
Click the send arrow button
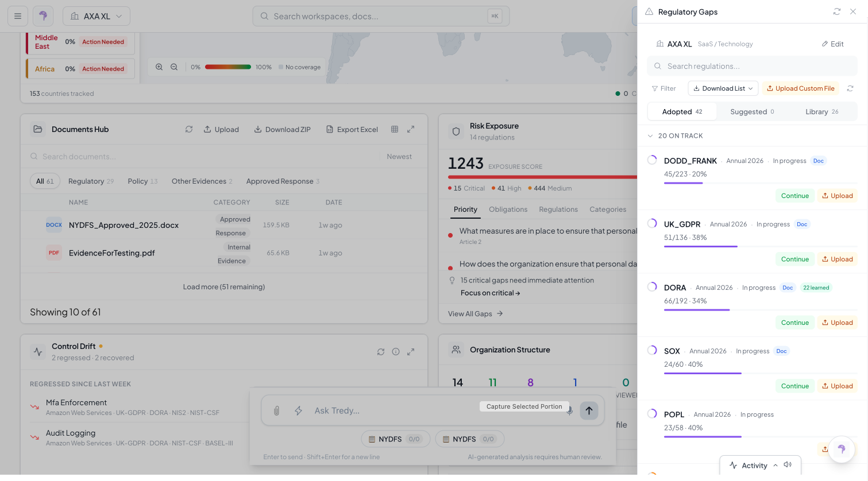coord(589,410)
